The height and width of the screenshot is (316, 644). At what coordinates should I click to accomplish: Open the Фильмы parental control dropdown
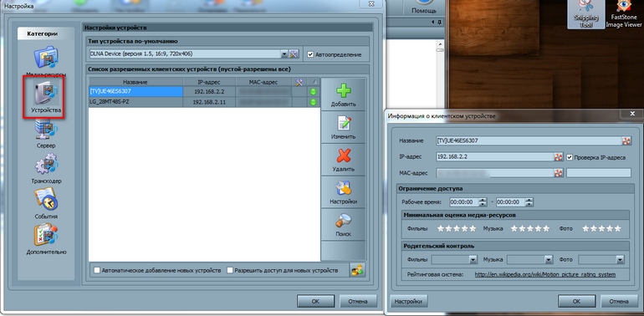click(x=473, y=259)
